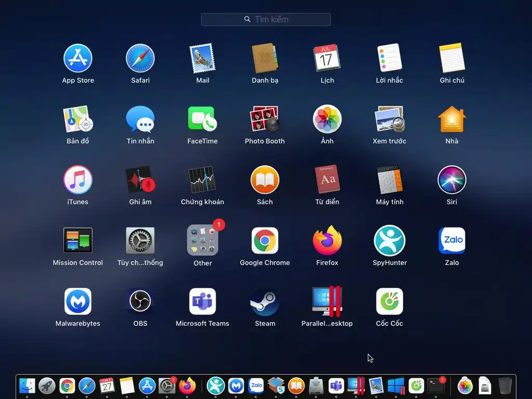Viewport: 532px width, 399px height.
Task: Open Từ điển dictionary app
Action: pyautogui.click(x=327, y=179)
